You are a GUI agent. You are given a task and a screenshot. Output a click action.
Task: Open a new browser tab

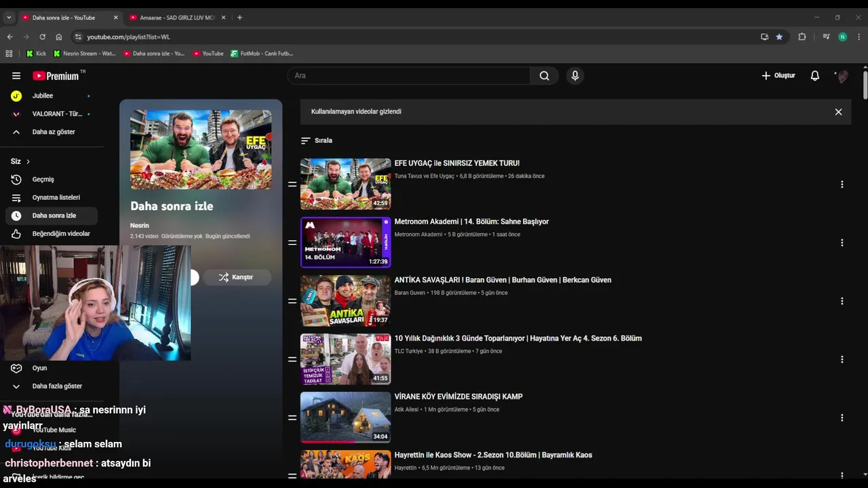click(x=239, y=18)
